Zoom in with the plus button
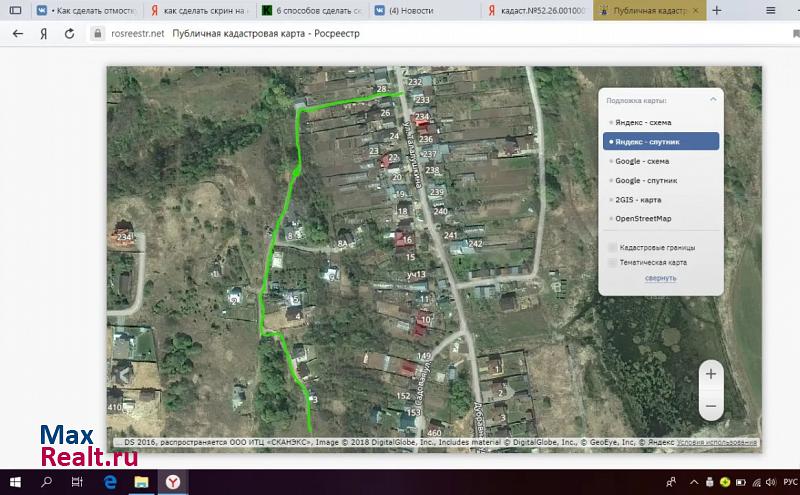This screenshot has width=800, height=495. 710,374
